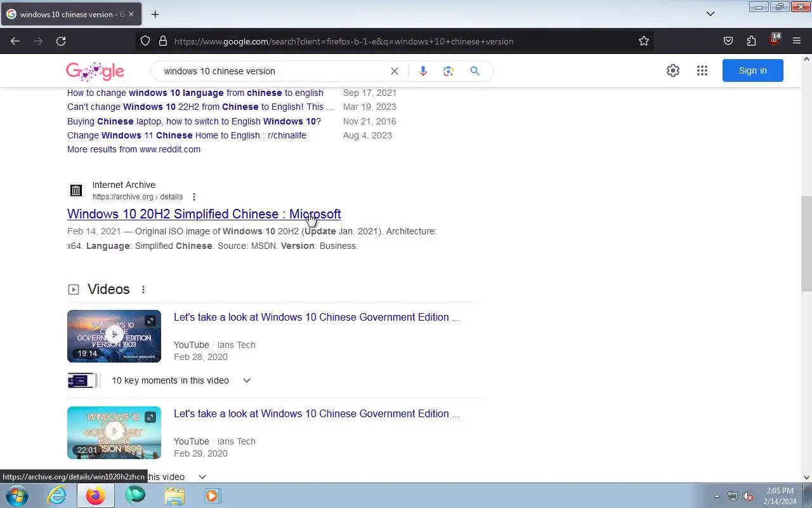Open Windows 10 20H2 Simplified Chinese result

pos(204,214)
